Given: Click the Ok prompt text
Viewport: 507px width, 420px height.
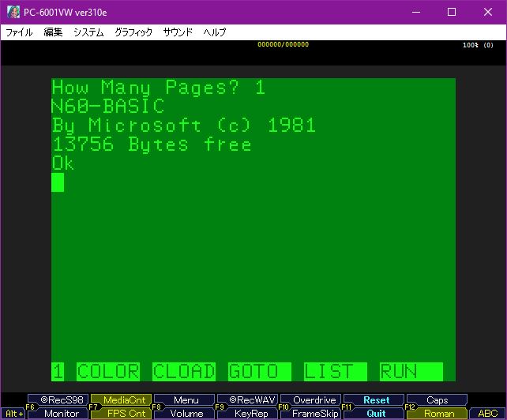Looking at the screenshot, I should [63, 163].
